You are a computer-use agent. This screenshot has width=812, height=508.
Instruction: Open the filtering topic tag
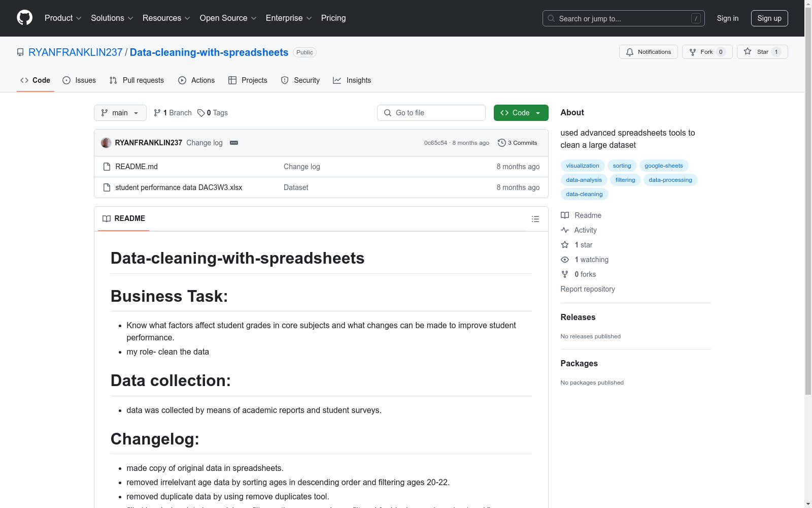coord(625,180)
